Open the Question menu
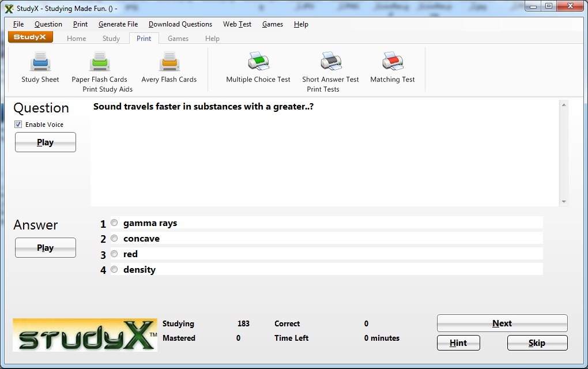Image resolution: width=588 pixels, height=369 pixels. click(x=48, y=24)
